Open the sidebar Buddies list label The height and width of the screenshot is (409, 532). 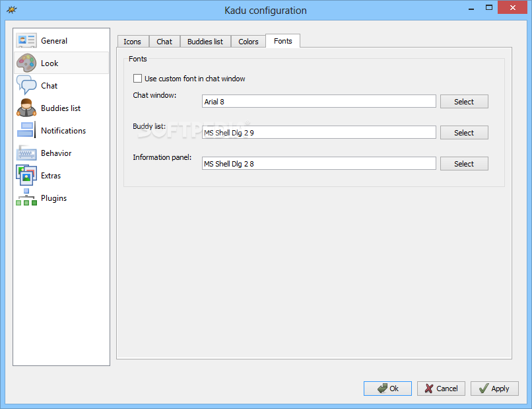[x=61, y=108]
